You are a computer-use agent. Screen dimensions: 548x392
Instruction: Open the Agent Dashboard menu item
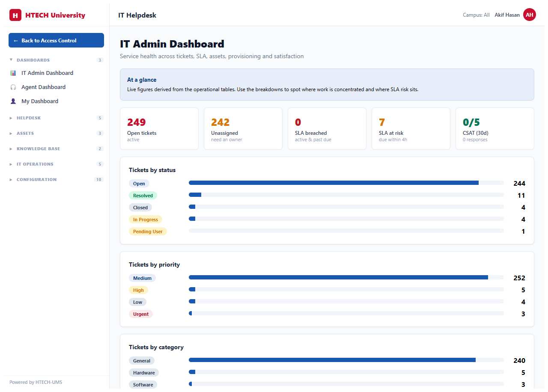click(x=56, y=87)
